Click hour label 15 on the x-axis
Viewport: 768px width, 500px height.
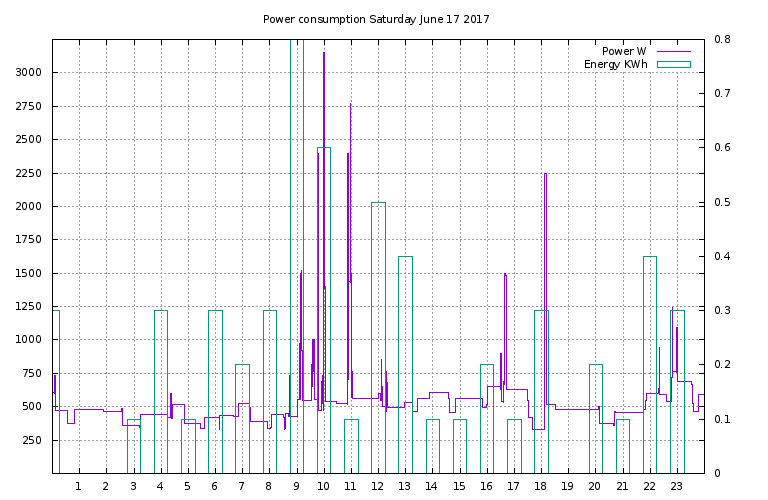coord(459,486)
